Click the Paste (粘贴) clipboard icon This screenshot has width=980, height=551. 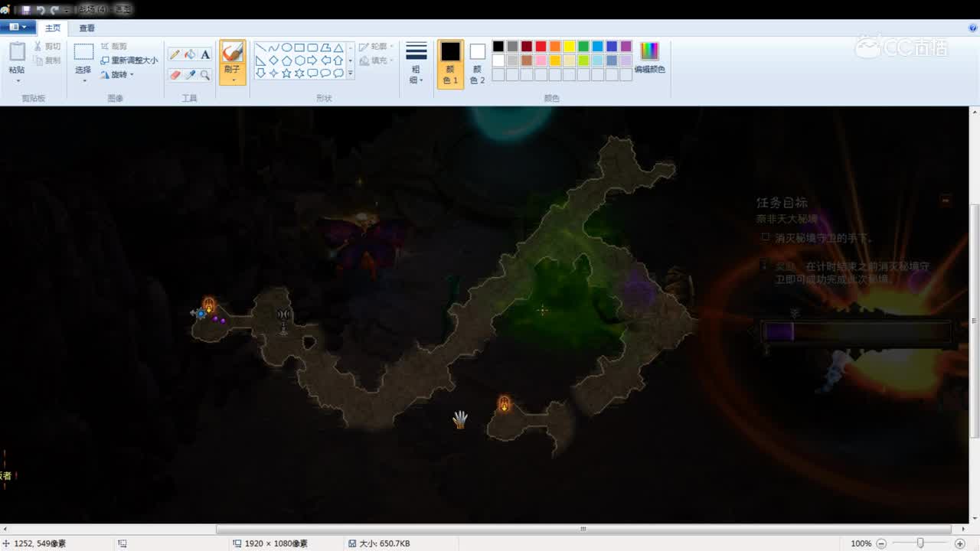point(17,53)
